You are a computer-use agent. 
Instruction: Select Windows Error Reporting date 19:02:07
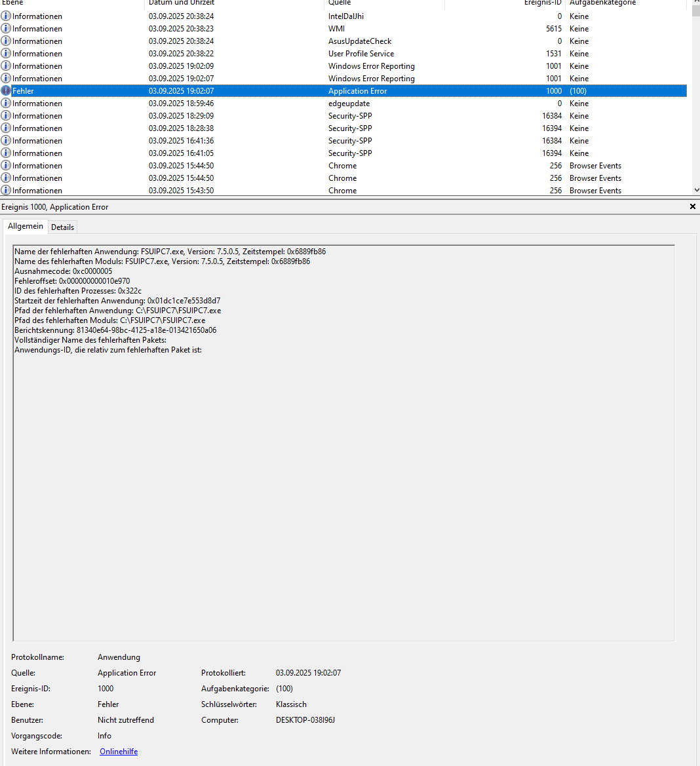pos(182,78)
